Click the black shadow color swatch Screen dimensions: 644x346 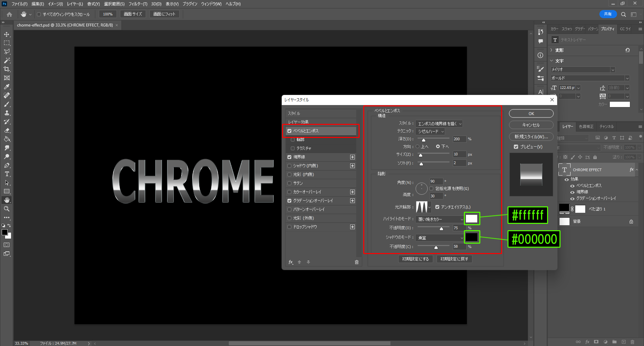pos(471,237)
